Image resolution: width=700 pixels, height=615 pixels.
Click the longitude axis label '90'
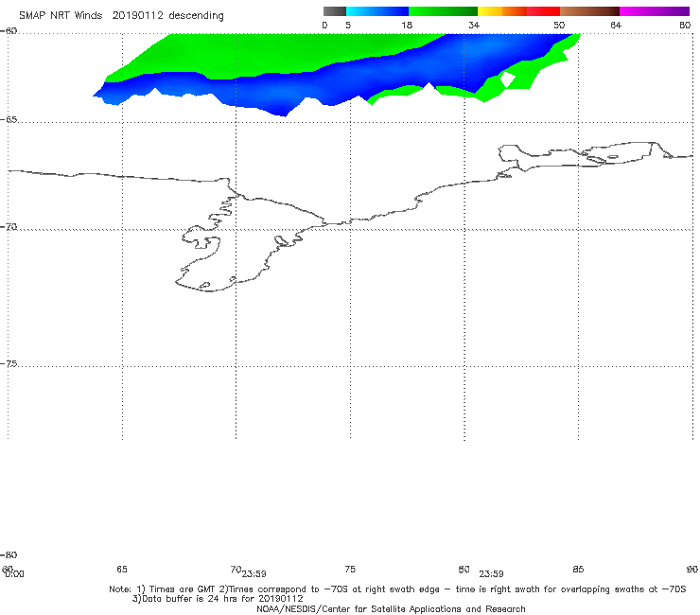pyautogui.click(x=692, y=569)
